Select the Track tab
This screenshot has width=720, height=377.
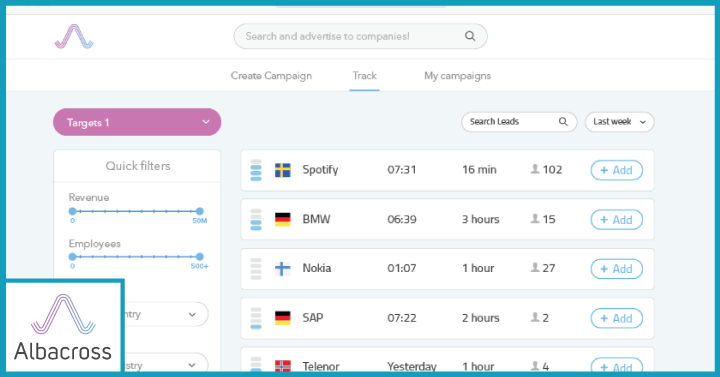tap(365, 76)
